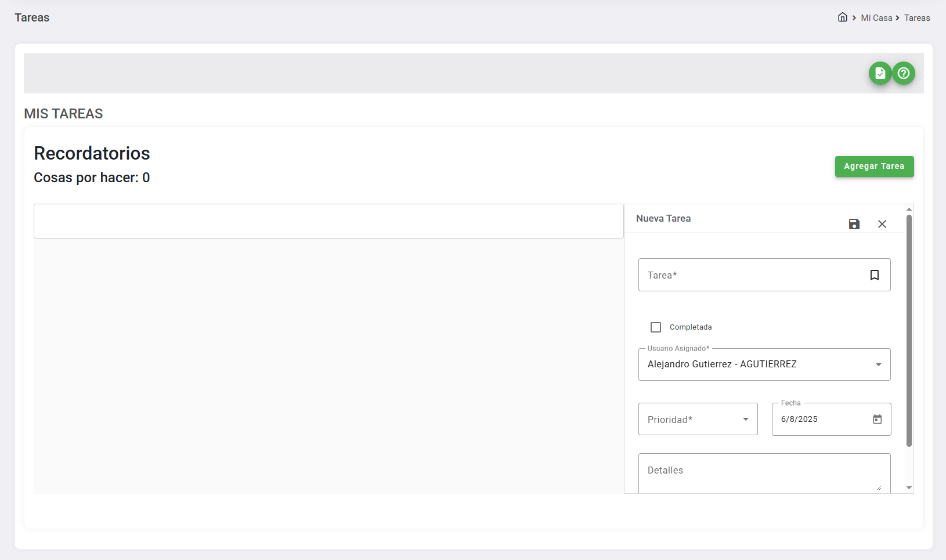Screen dimensions: 946x560
Task: Click inside the Detalles text area
Action: (764, 473)
